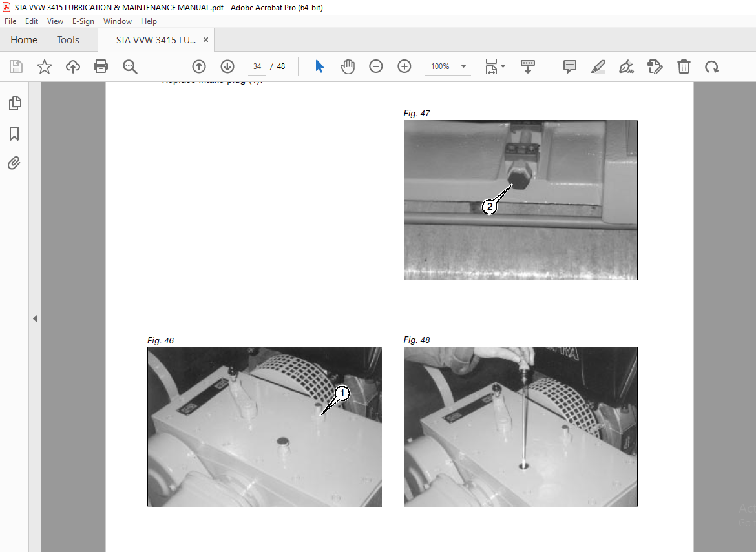Click the Fig. 46 caption text
The width and height of the screenshot is (756, 552).
pyautogui.click(x=160, y=340)
